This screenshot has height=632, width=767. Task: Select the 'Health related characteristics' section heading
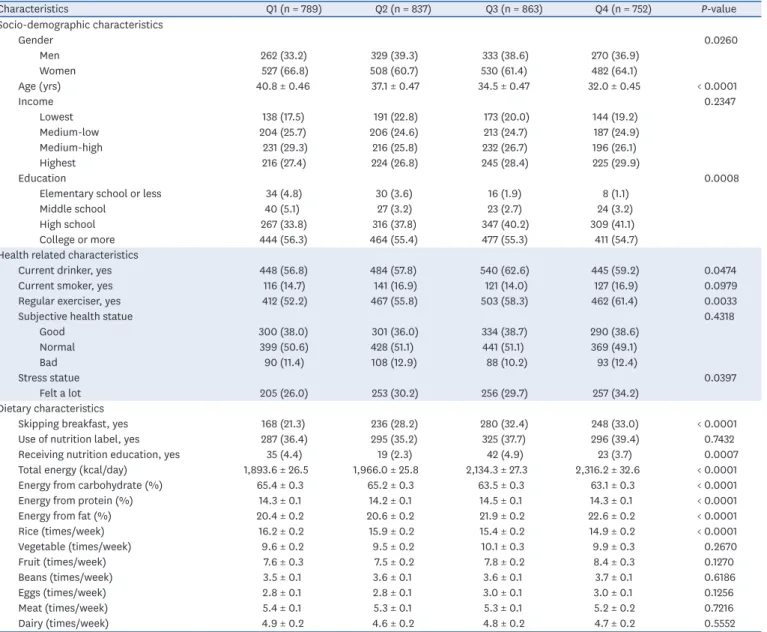coord(68,255)
